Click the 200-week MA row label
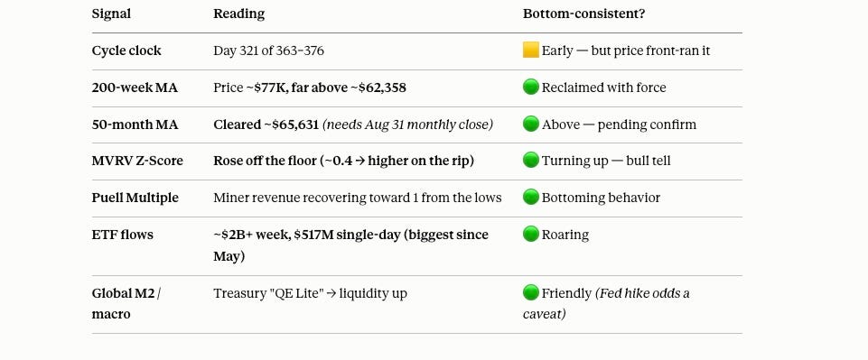 135,88
